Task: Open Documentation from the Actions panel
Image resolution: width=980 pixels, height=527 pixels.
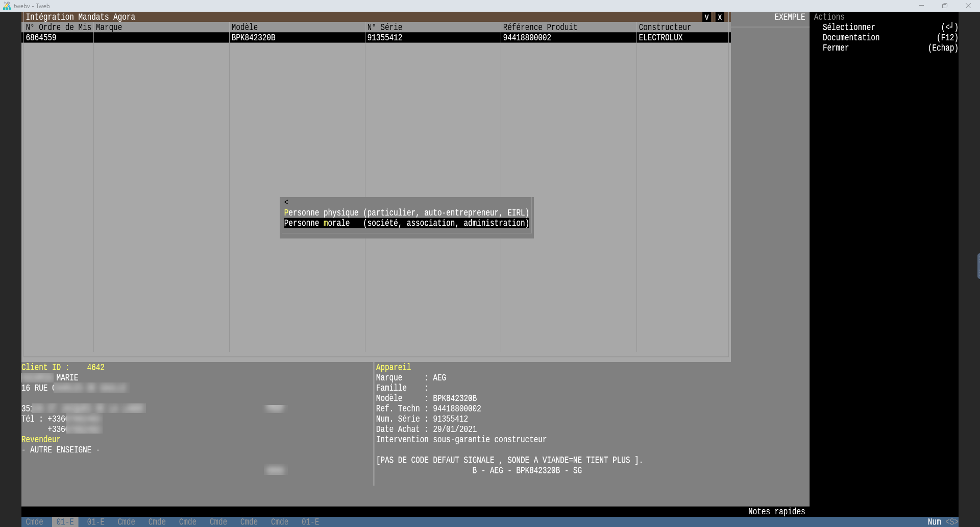Action: pyautogui.click(x=851, y=37)
